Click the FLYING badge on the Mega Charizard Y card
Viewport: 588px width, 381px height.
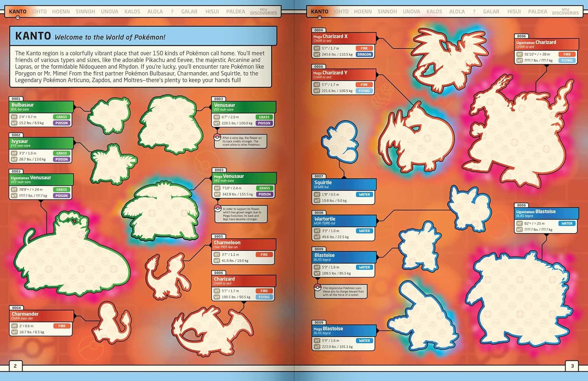pyautogui.click(x=364, y=91)
